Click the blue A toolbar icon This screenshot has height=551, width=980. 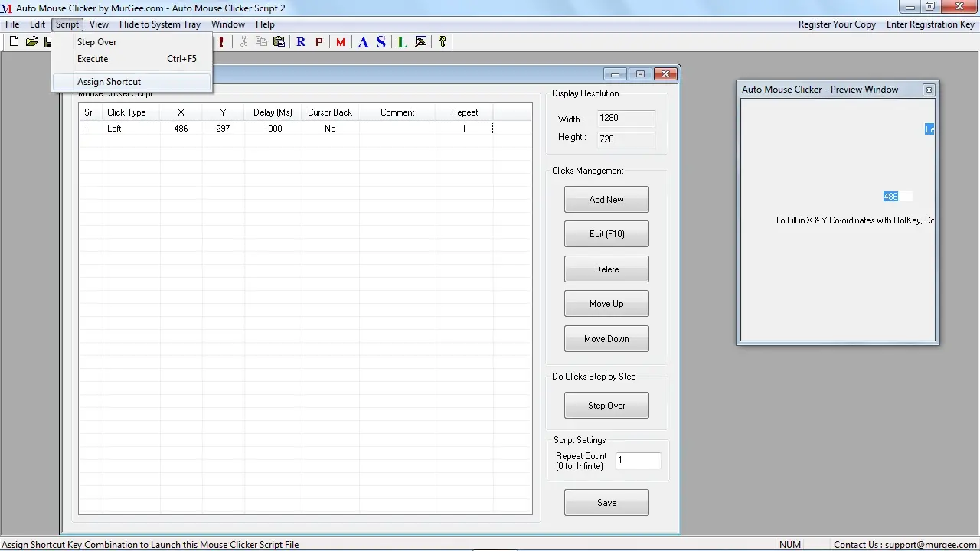363,42
